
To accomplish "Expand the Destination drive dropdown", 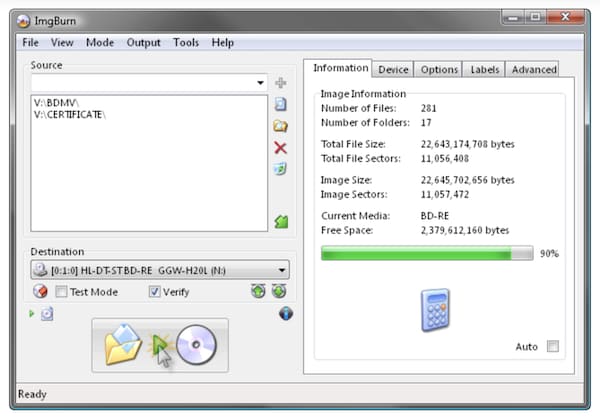I will pos(282,270).
